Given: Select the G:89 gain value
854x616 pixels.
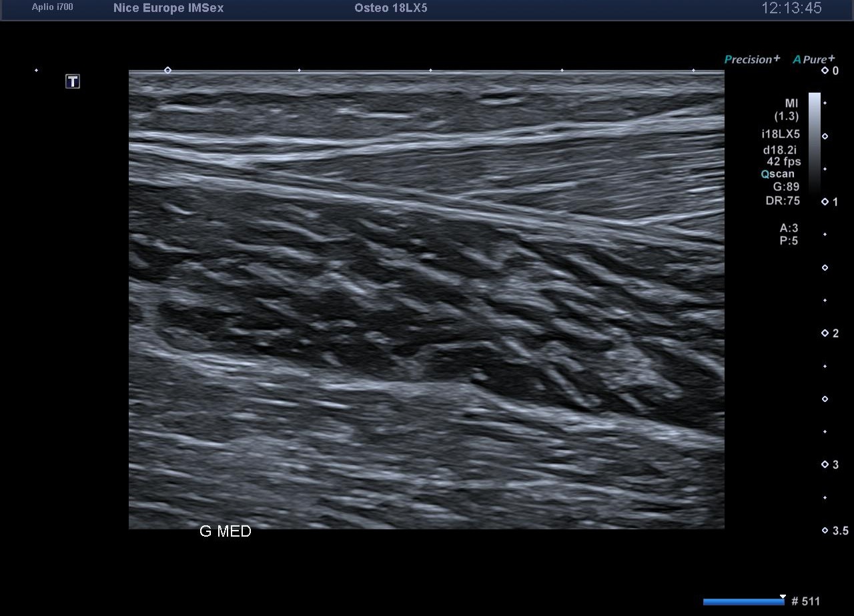Looking at the screenshot, I should click(785, 187).
